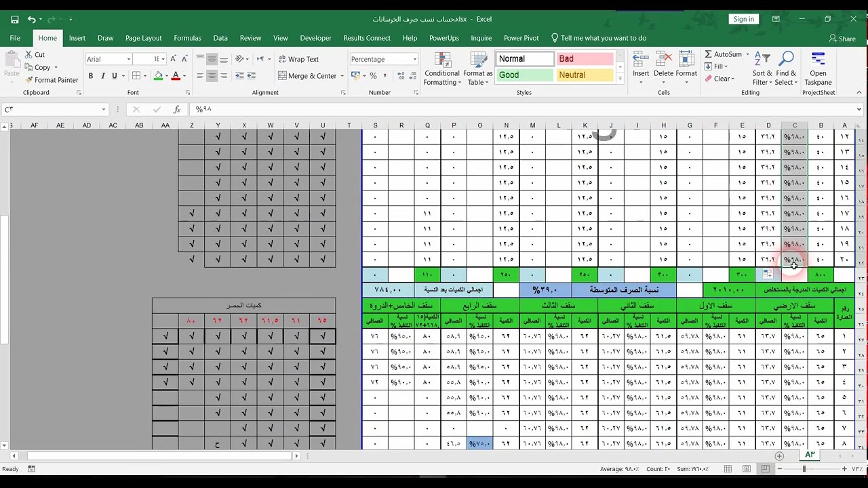The image size is (868, 488).
Task: Expand the formula bar
Action: tap(859, 109)
